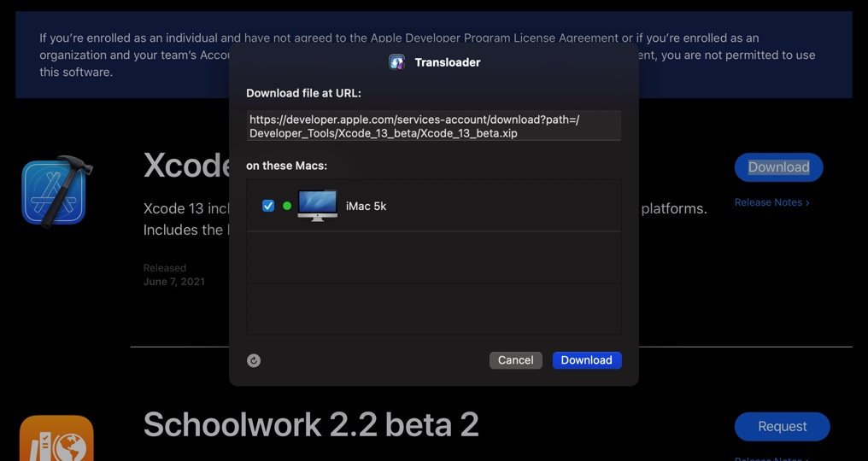Click the 'on these Macs:' label
This screenshot has width=868, height=461.
(x=287, y=166)
